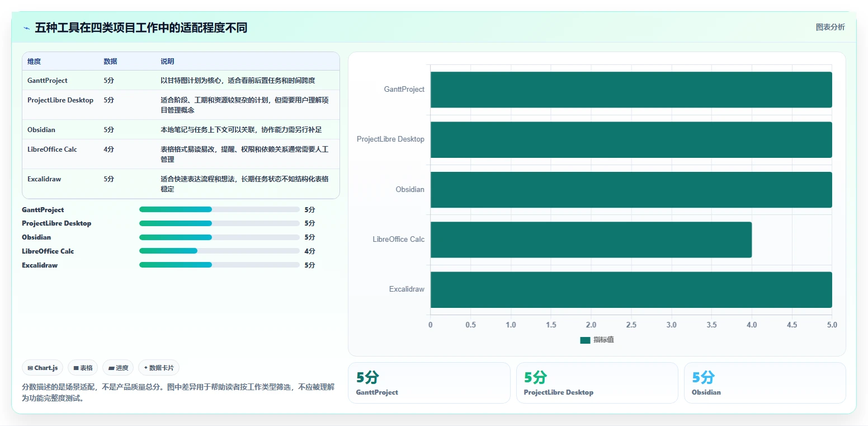Select the GanttProject bar in the chart
The image size is (868, 426).
(x=631, y=90)
